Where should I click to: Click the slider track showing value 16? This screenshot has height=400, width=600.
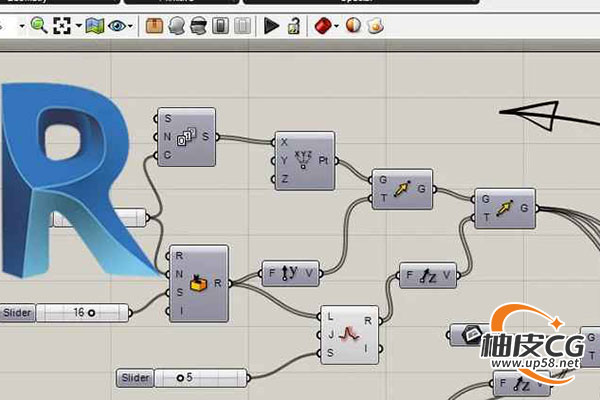pyautogui.click(x=83, y=313)
